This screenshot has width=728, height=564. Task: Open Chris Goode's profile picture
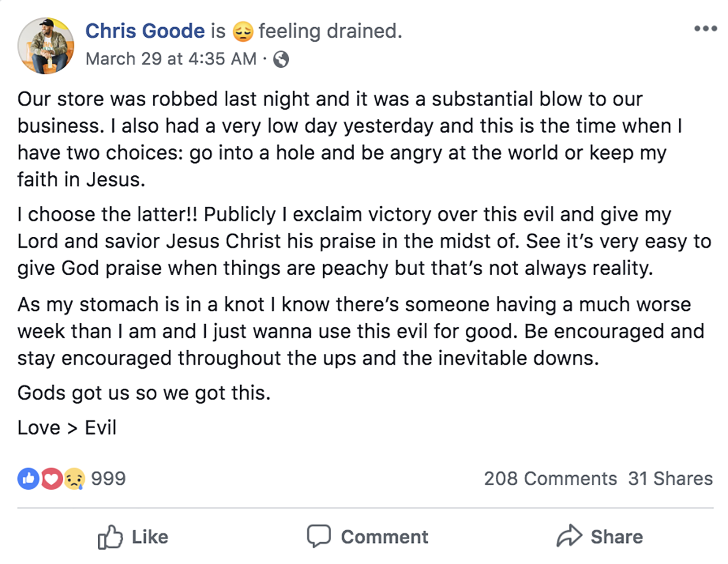pyautogui.click(x=46, y=46)
